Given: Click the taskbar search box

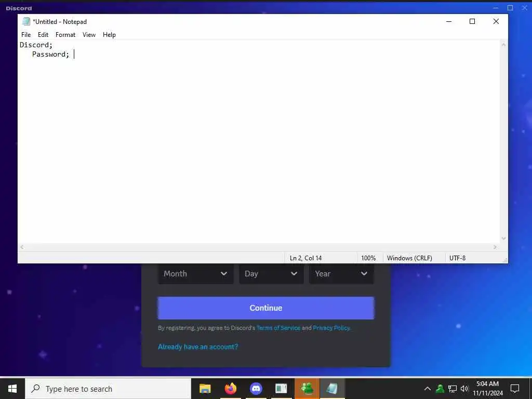Looking at the screenshot, I should tap(108, 389).
